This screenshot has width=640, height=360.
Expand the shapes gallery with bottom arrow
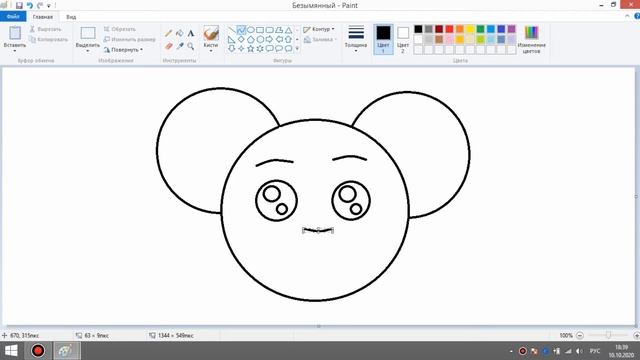(297, 49)
